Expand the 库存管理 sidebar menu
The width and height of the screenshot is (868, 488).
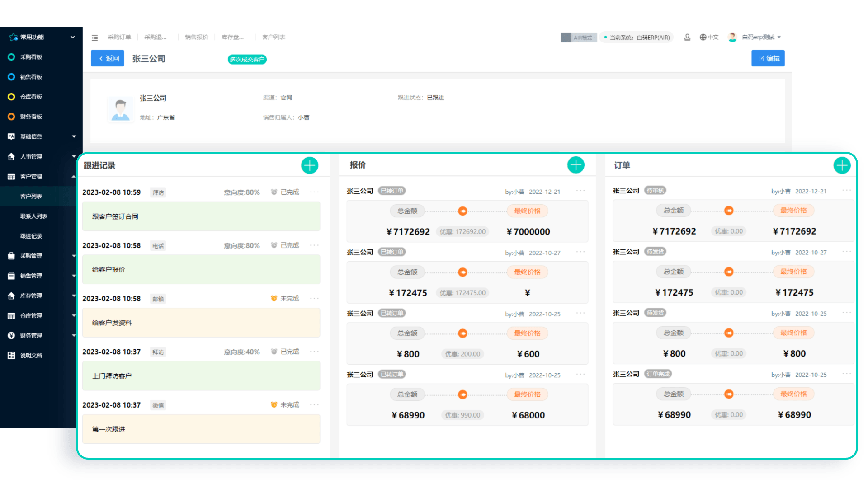(74, 296)
